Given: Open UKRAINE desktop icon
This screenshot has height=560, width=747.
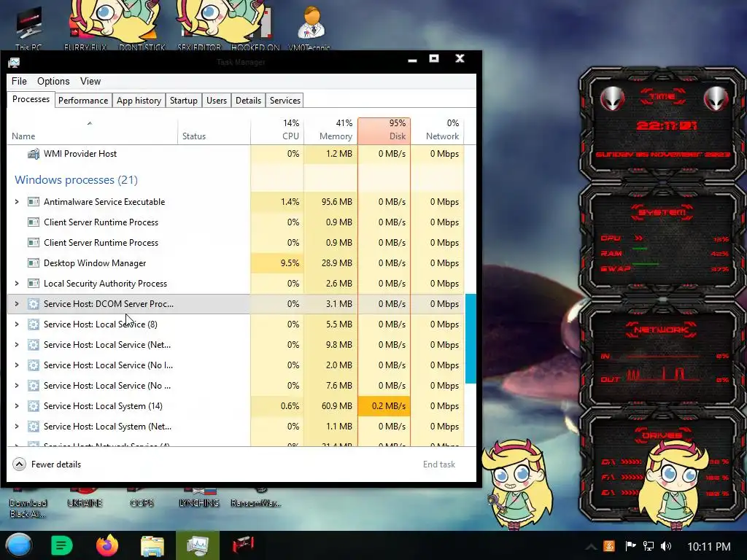Looking at the screenshot, I should 85,497.
